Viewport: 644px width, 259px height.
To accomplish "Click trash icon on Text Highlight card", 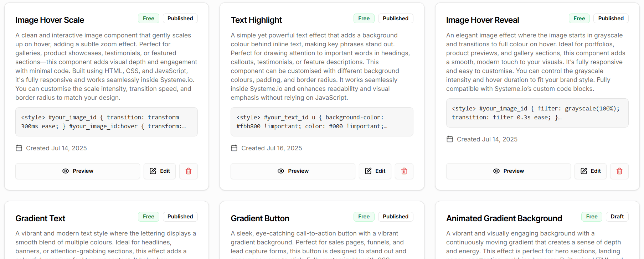I will pyautogui.click(x=404, y=171).
